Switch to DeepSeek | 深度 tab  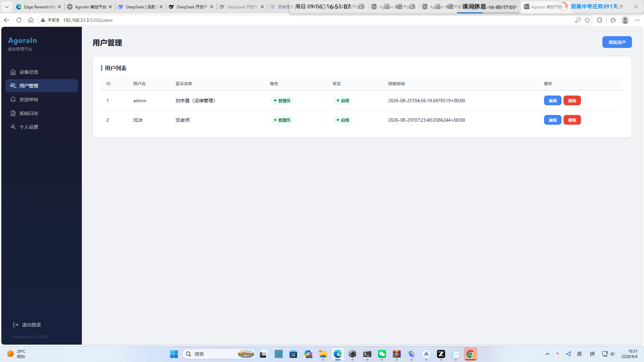pyautogui.click(x=141, y=7)
